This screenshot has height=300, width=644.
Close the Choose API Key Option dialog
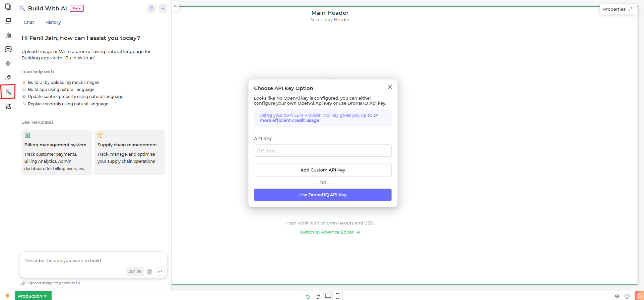(390, 87)
